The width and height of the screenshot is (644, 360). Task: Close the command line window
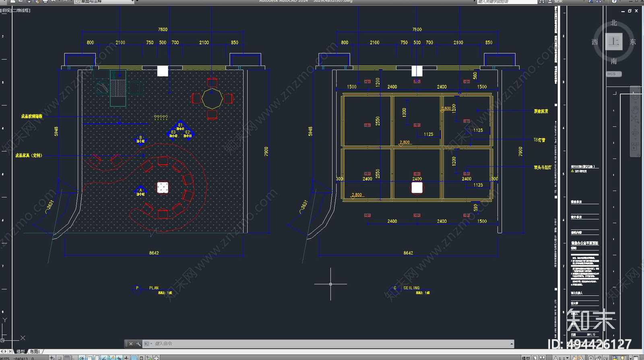(131, 343)
